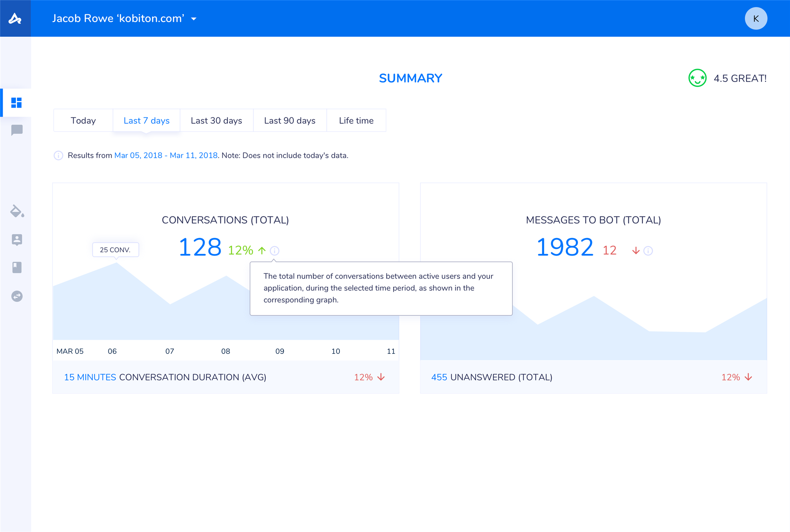The width and height of the screenshot is (790, 532).
Task: Click the app logo in top-left corner
Action: (15, 18)
